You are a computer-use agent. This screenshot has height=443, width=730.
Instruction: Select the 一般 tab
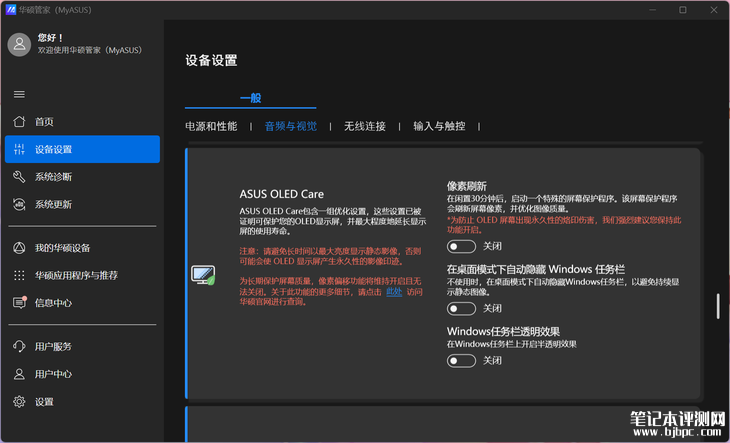pos(250,98)
